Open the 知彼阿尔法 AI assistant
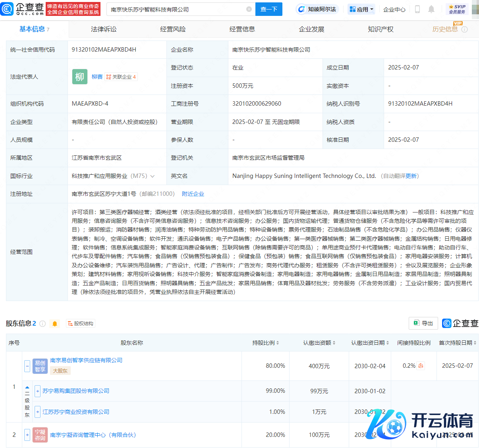This screenshot has width=479, height=448. click(317, 9)
